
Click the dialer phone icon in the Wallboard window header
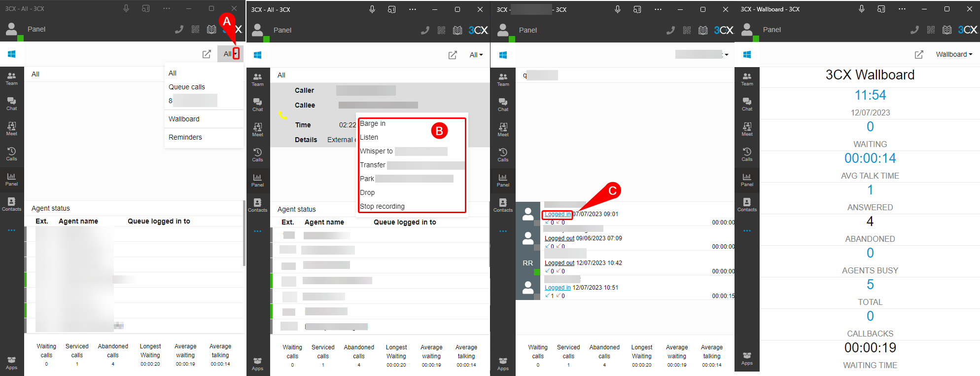(x=914, y=30)
